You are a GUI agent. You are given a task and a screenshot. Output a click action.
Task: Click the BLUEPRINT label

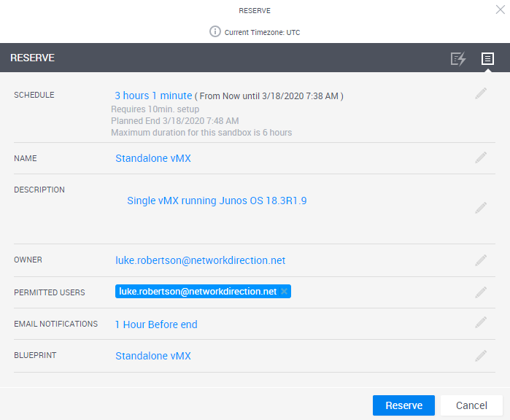(35, 355)
